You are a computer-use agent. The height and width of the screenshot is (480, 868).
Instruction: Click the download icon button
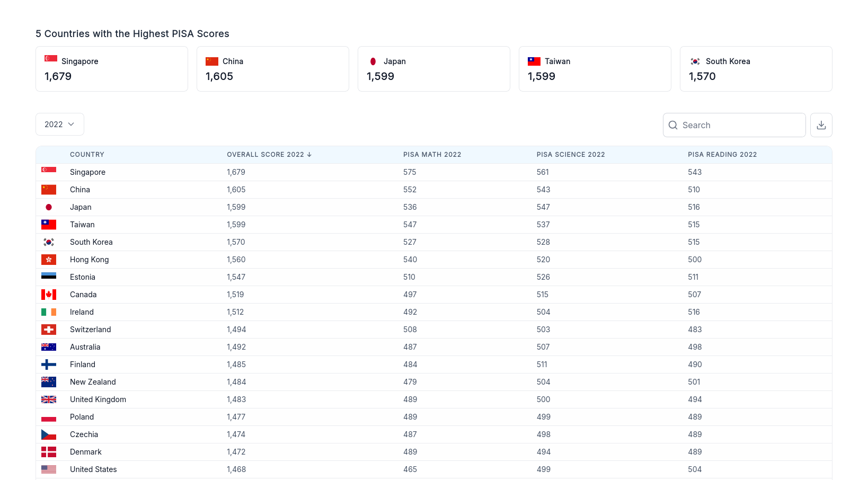tap(821, 125)
